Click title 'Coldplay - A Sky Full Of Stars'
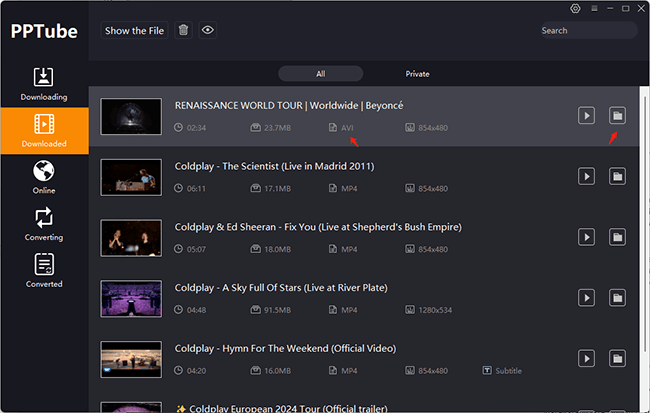 (x=281, y=288)
